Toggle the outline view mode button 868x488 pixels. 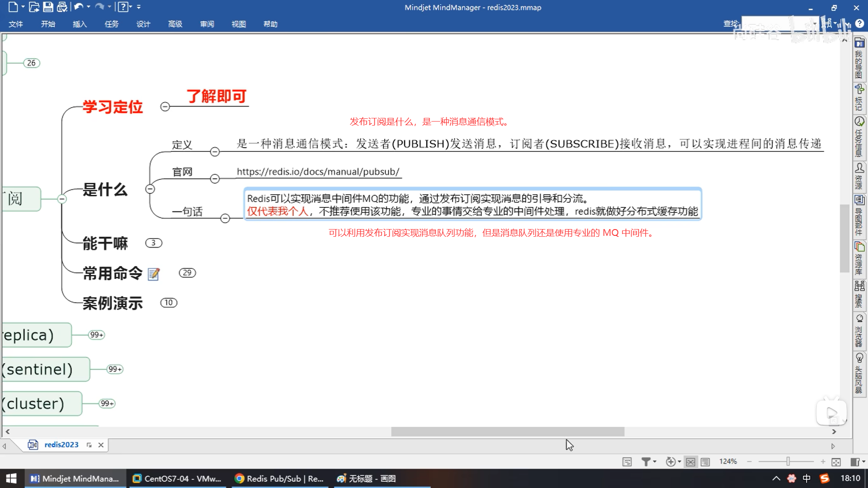coord(705,461)
